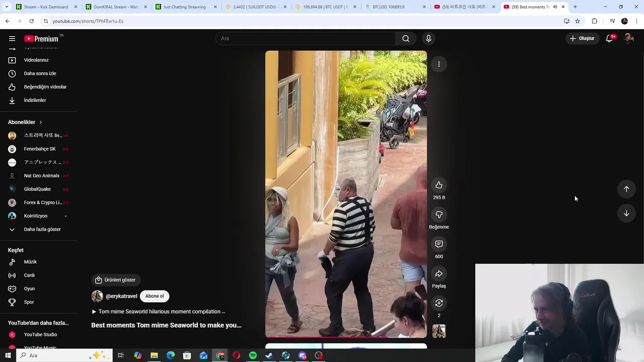The height and width of the screenshot is (362, 644).
Task: Open File Explorer from taskbar
Action: (154, 355)
